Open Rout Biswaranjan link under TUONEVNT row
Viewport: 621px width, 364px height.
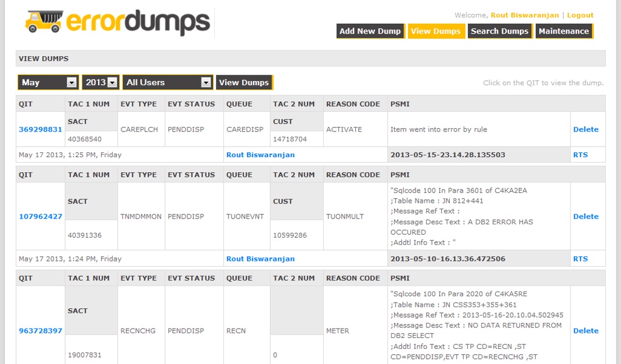click(260, 259)
